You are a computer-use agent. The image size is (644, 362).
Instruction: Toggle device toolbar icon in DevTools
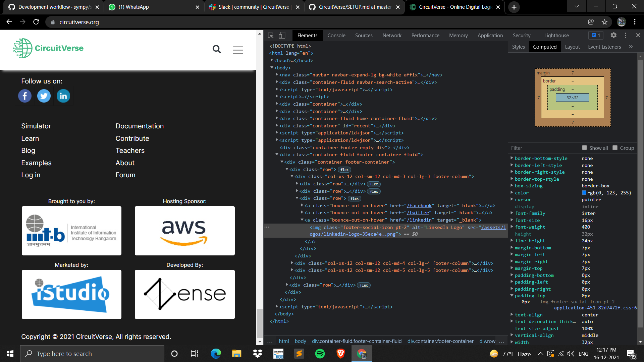point(282,35)
